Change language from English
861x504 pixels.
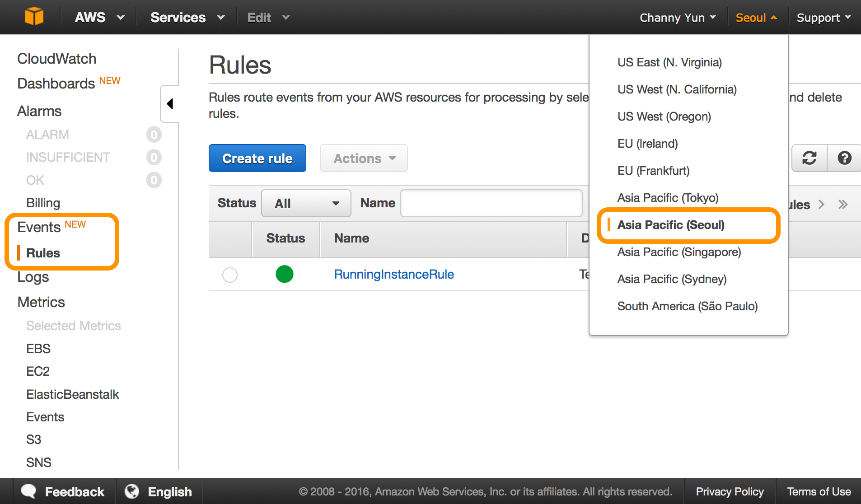click(170, 491)
